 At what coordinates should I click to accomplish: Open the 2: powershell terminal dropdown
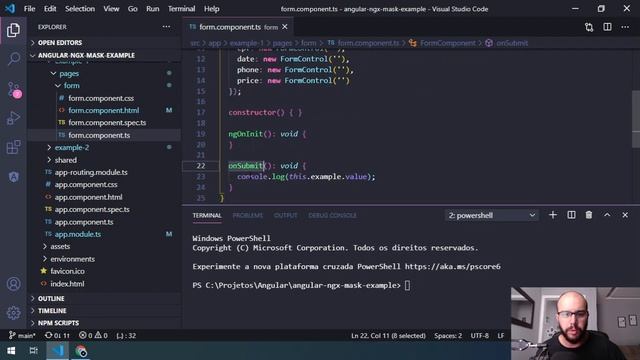pos(491,215)
